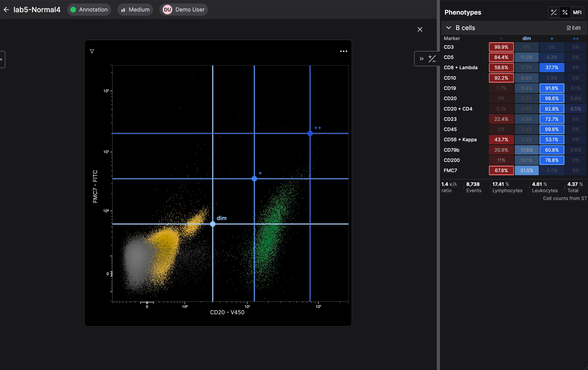Viewport: 588px width, 370px height.
Task: Select CD20 + CD4 bright 6.5% cell
Action: 576,109
